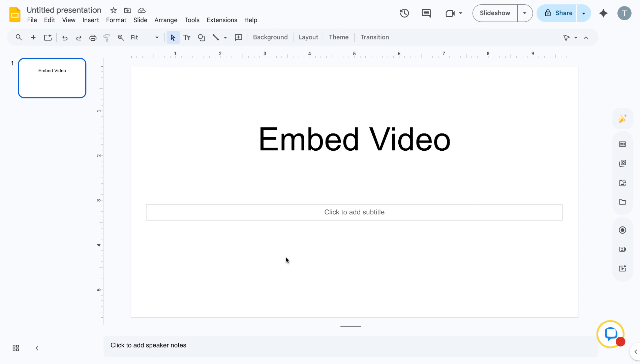Open the Help menu

[x=251, y=20]
